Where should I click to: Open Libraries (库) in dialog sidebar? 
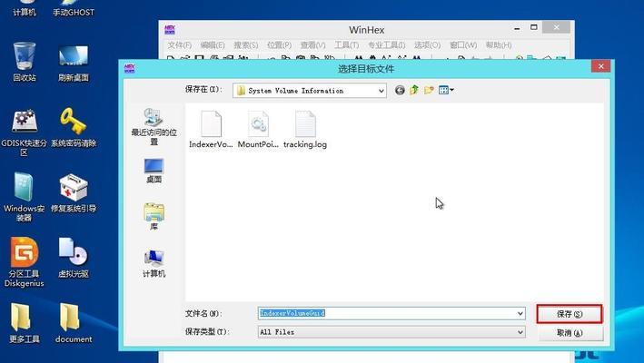[154, 216]
